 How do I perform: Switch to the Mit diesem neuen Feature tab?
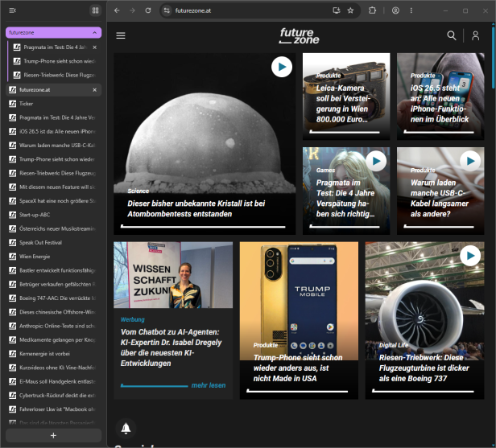tap(53, 187)
